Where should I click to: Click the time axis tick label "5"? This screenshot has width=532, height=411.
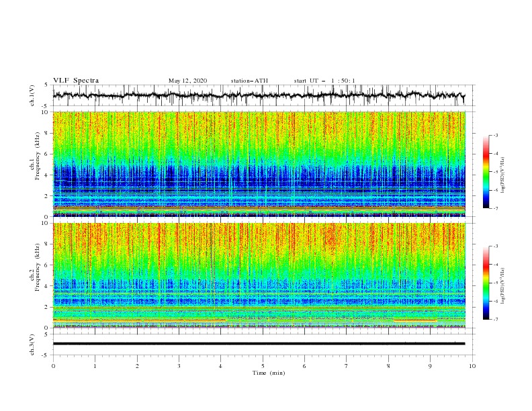click(263, 366)
